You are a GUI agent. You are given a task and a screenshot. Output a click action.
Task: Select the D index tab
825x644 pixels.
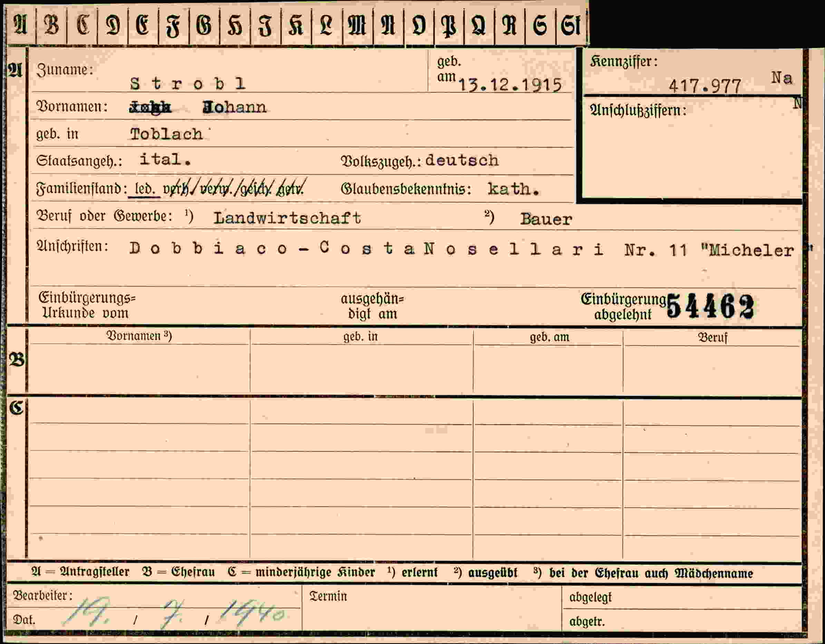click(x=113, y=26)
